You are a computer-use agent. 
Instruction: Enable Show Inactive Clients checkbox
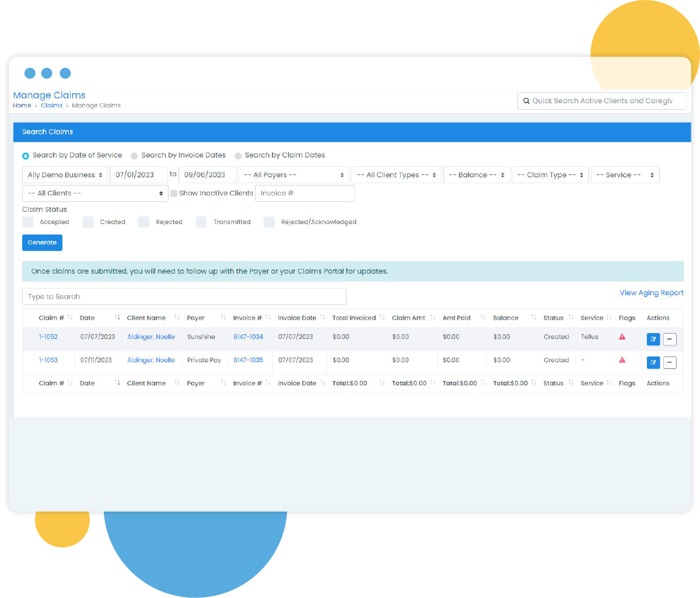[174, 193]
